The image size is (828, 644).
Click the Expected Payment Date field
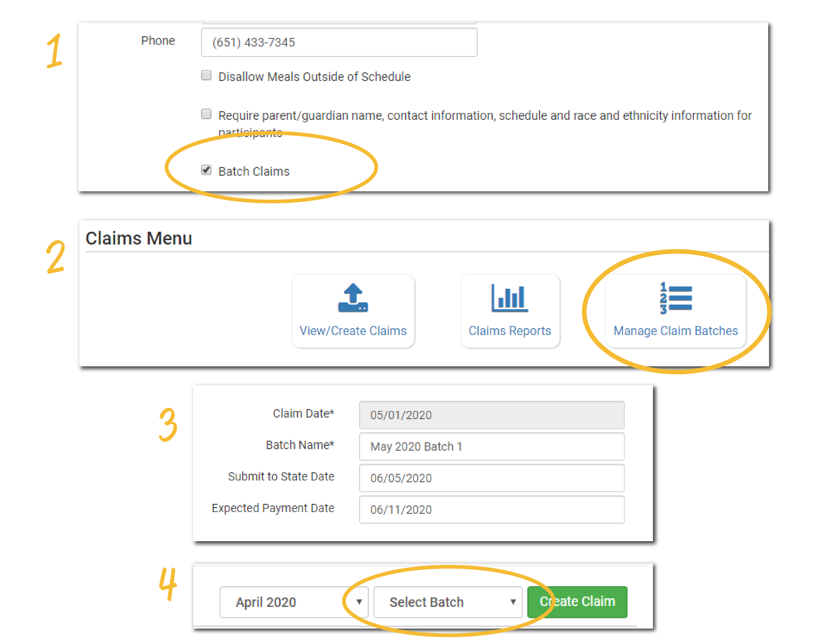pyautogui.click(x=491, y=509)
